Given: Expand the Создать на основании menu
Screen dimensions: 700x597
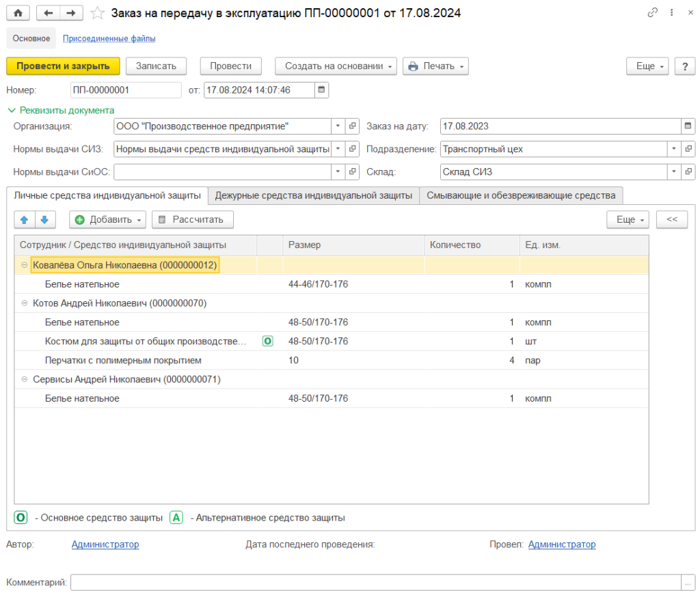Looking at the screenshot, I should click(336, 66).
